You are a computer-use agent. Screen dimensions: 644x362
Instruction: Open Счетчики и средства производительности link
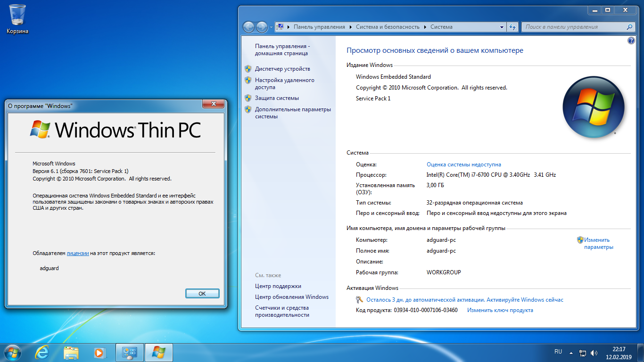[282, 311]
